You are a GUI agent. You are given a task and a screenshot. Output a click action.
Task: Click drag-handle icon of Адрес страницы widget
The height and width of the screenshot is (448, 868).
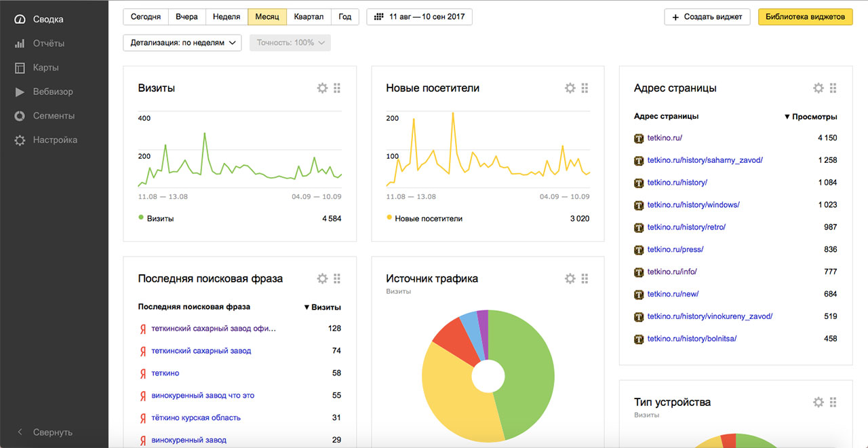(833, 88)
